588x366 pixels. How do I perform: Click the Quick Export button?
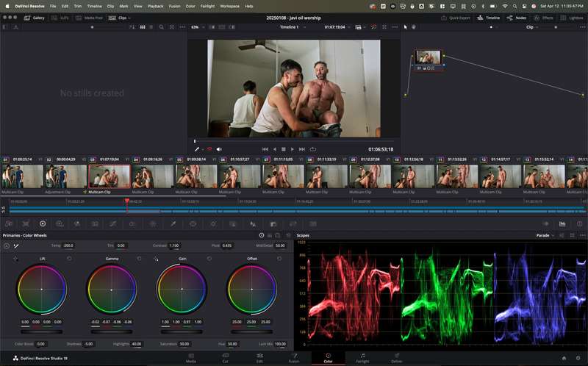[x=456, y=18]
